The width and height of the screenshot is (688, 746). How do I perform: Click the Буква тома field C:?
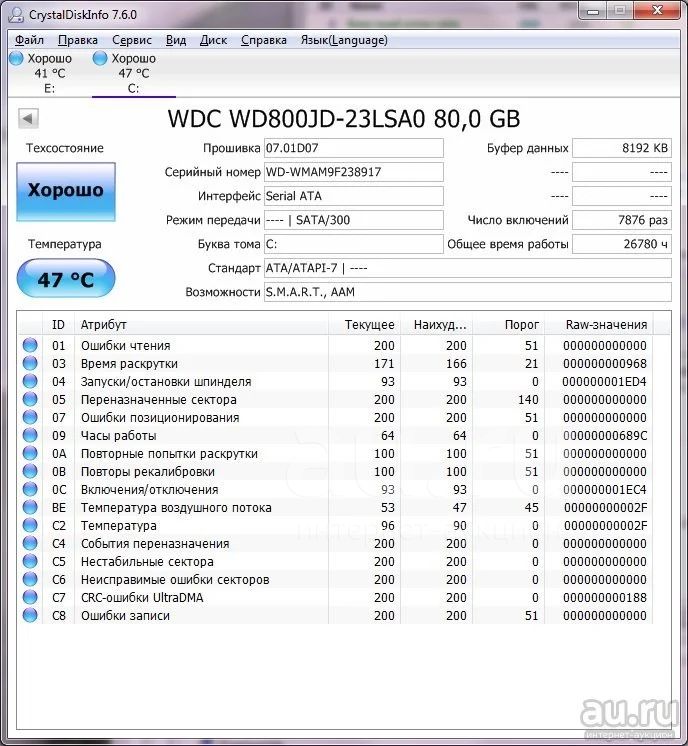click(354, 244)
